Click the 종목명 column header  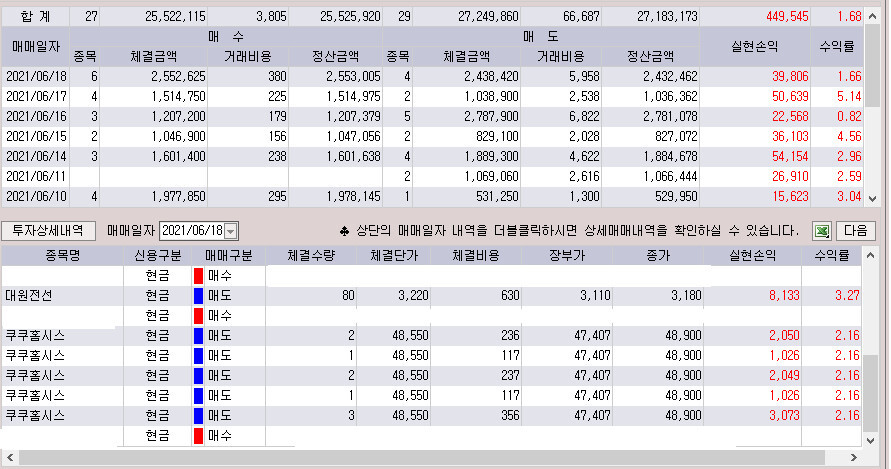[63, 255]
